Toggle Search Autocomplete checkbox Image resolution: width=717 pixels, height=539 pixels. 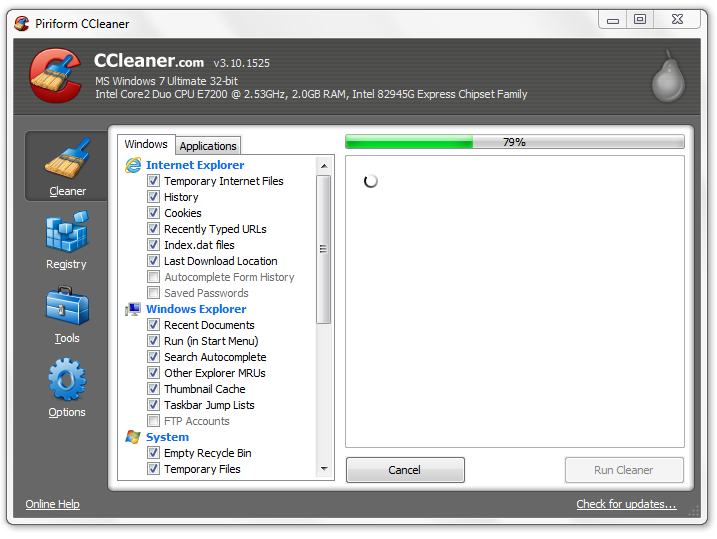154,357
